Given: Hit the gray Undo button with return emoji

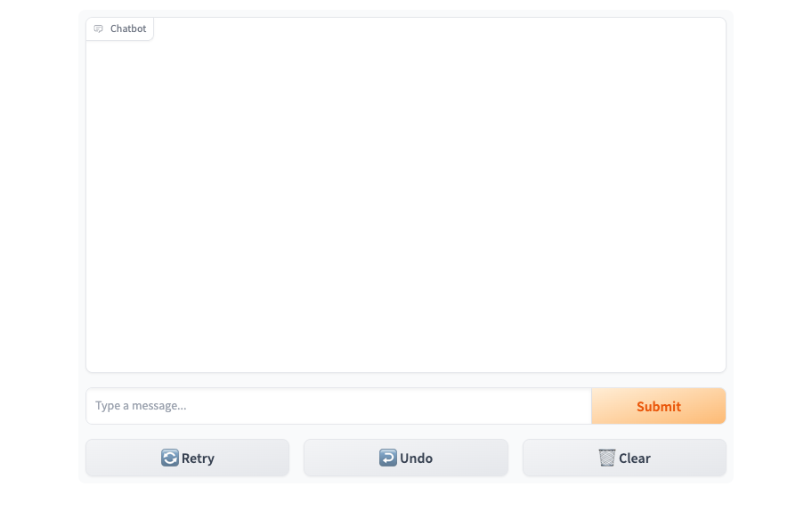Looking at the screenshot, I should [406, 458].
